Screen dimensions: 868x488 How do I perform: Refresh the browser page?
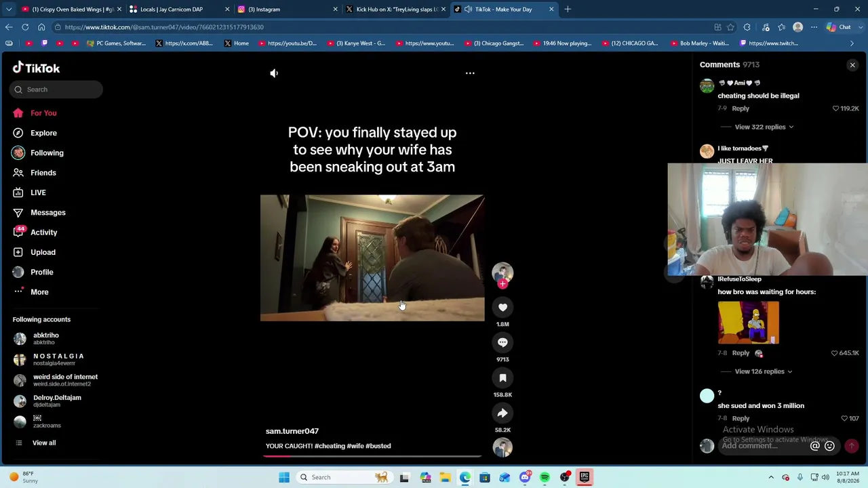point(25,27)
